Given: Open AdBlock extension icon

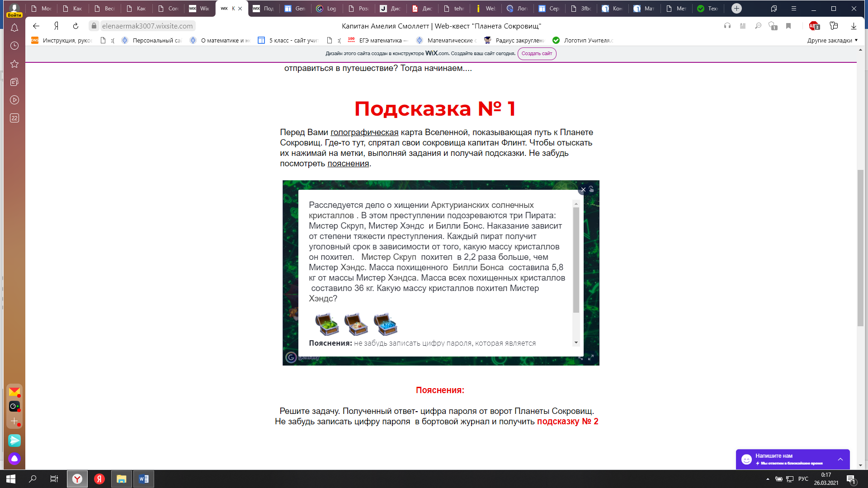Looking at the screenshot, I should (x=814, y=26).
